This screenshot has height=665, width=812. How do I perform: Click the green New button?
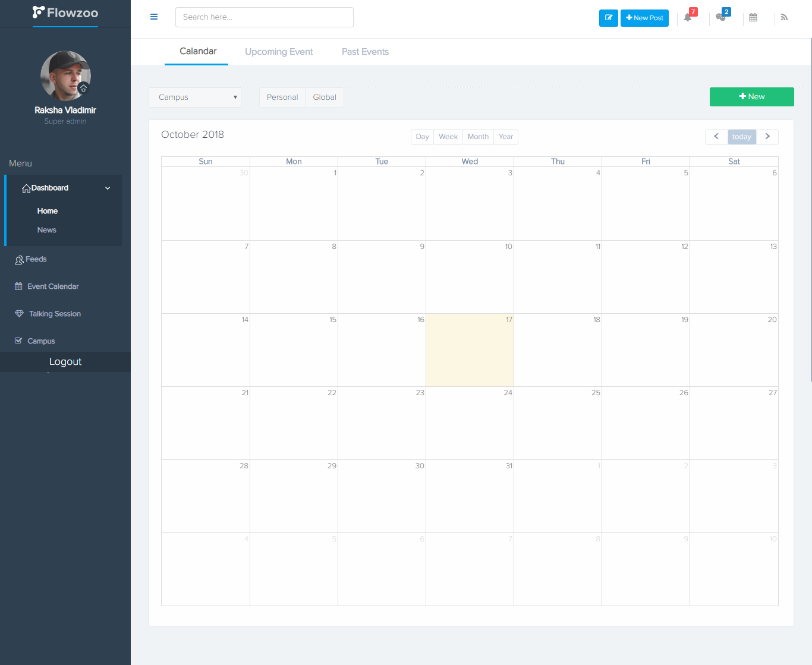[751, 97]
